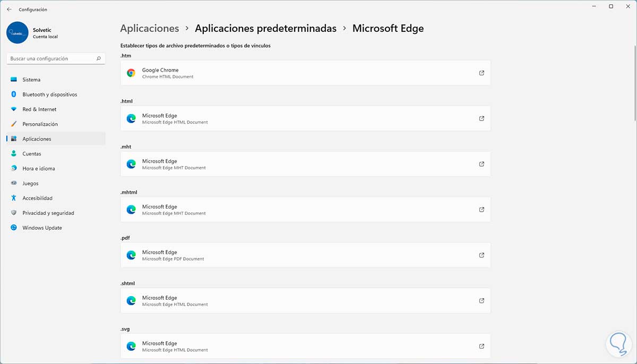Click the back arrow in title bar

pos(9,9)
